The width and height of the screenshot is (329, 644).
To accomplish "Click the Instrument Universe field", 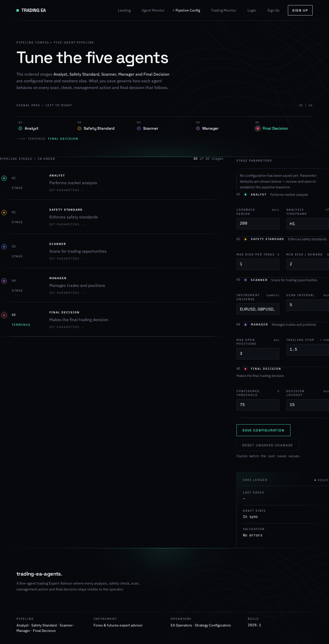I will click(258, 309).
